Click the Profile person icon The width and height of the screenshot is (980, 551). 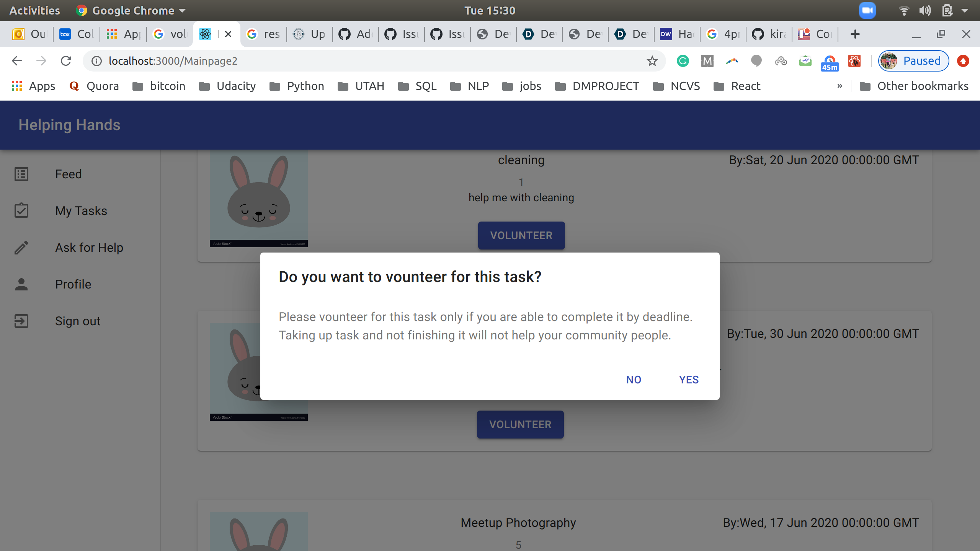[x=21, y=284]
